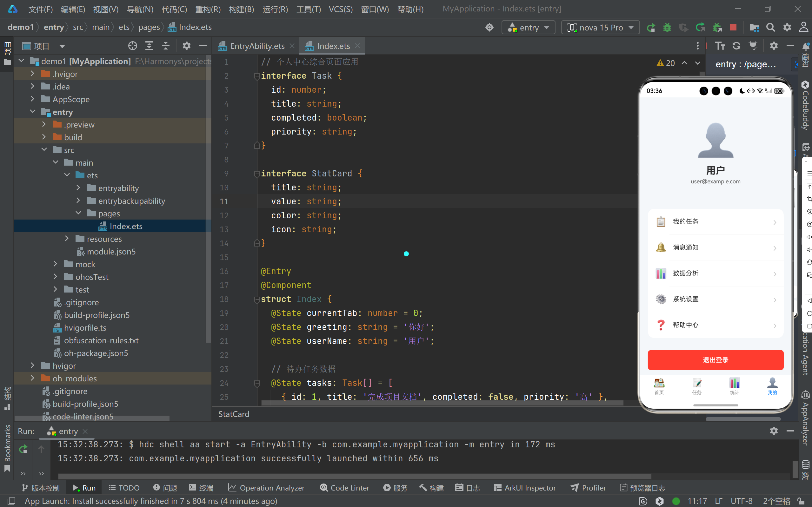Tap the red 退出登录 button in phone preview
Screen dimensions: 812x507
pos(715,360)
